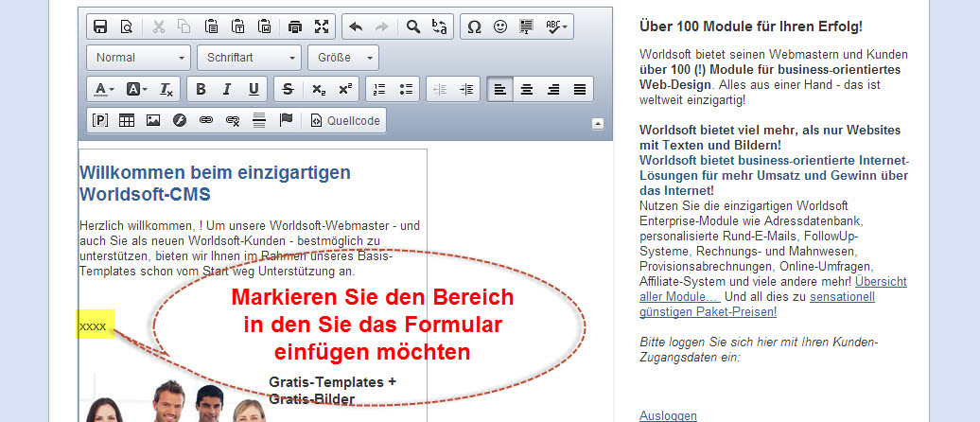Click the [P] placeholder icon
This screenshot has height=422, width=980.
tap(100, 121)
